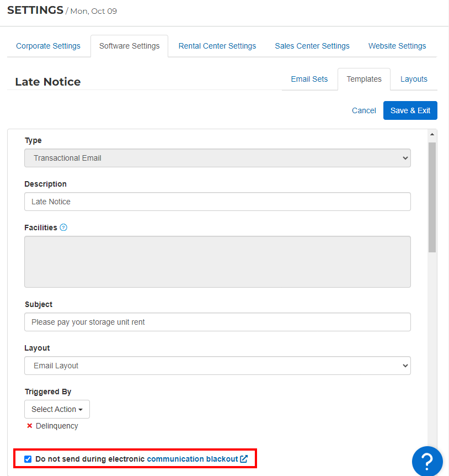
Task: Open the Select Action dropdown
Action: click(57, 409)
